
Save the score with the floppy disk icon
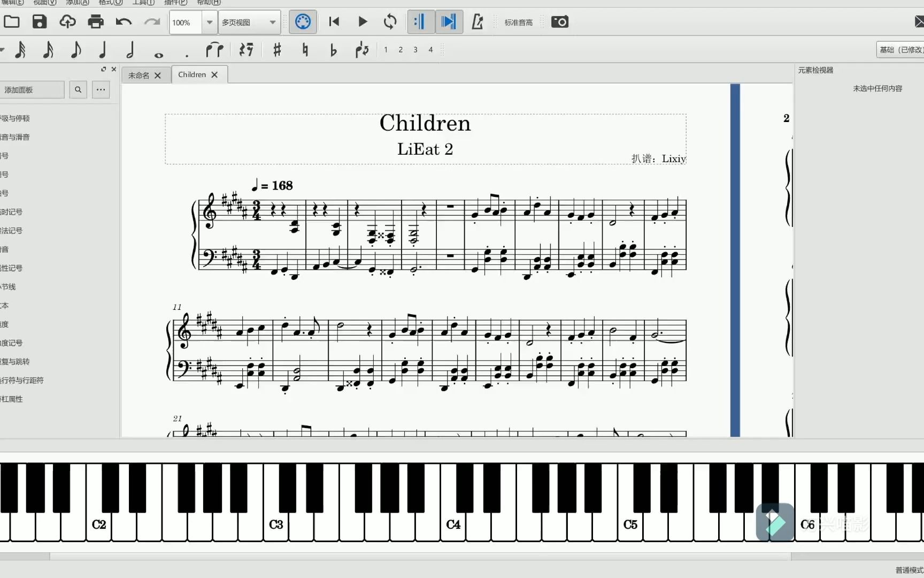tap(40, 22)
